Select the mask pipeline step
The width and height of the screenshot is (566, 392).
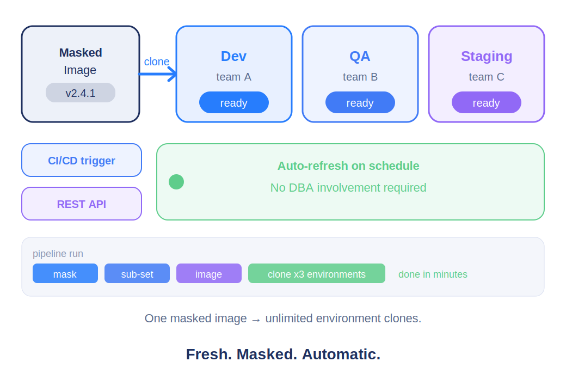click(65, 274)
